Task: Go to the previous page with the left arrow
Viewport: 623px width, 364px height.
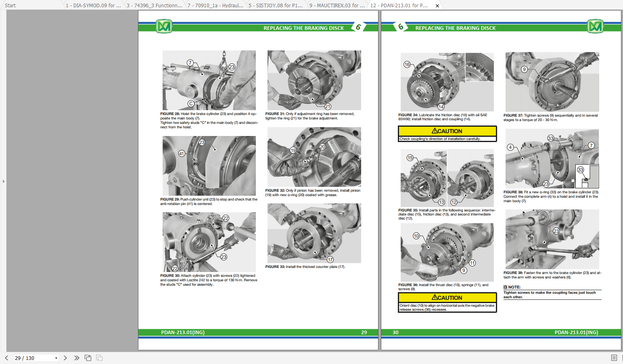Action: click(x=7, y=358)
